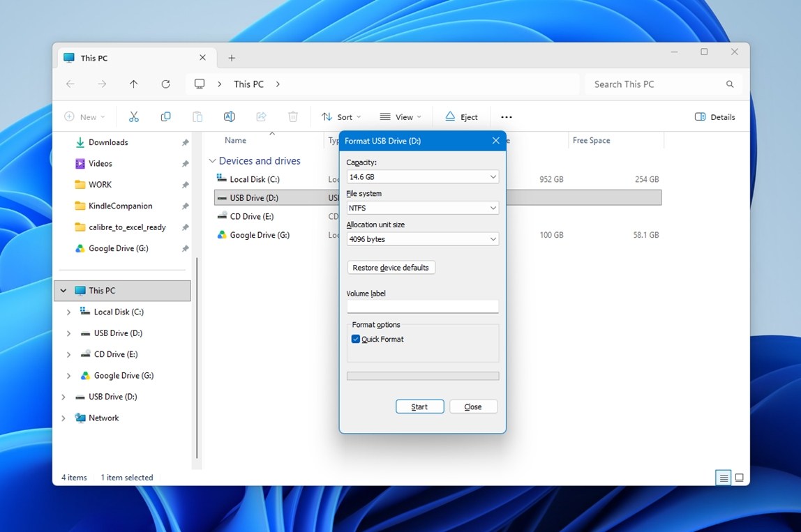Close the Format USB Drive dialog with X
801x532 pixels.
(x=495, y=140)
